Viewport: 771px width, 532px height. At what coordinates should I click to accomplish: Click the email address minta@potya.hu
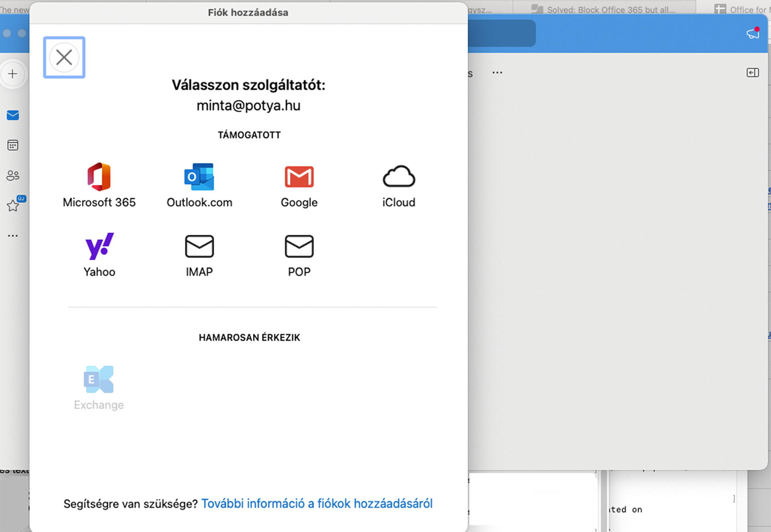249,106
